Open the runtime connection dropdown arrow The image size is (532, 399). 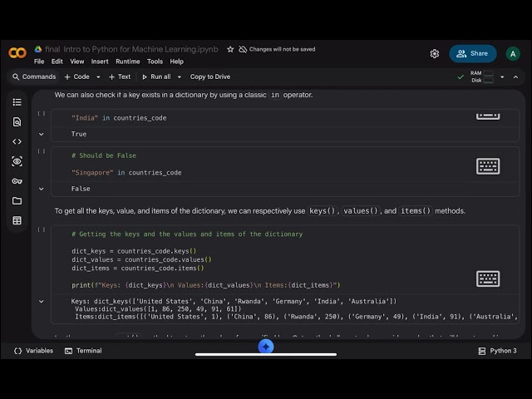pos(502,77)
